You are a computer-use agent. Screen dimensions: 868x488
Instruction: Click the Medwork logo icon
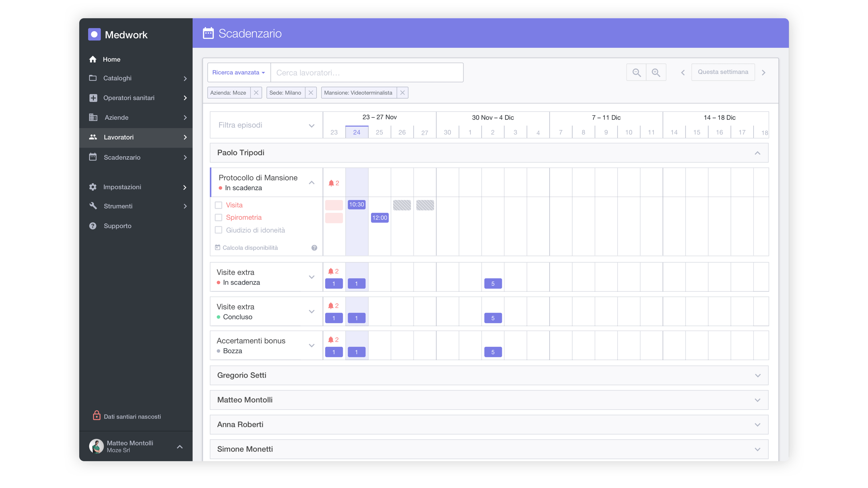point(94,34)
